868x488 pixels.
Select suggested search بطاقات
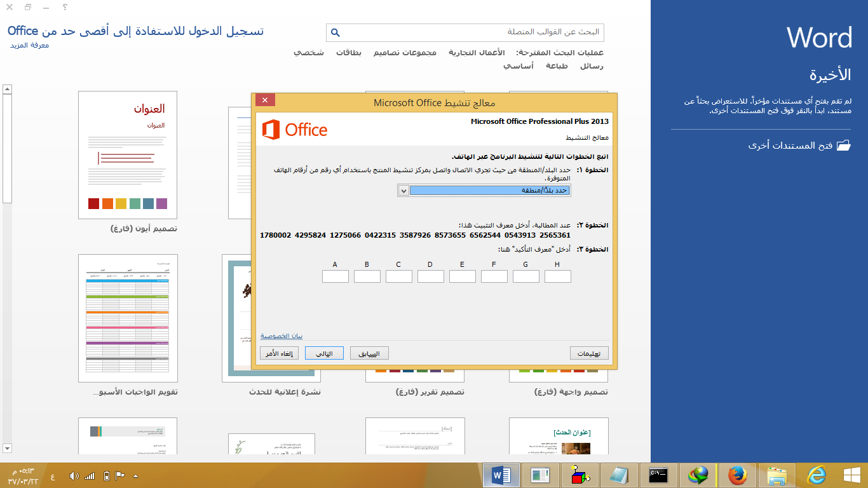pos(349,53)
